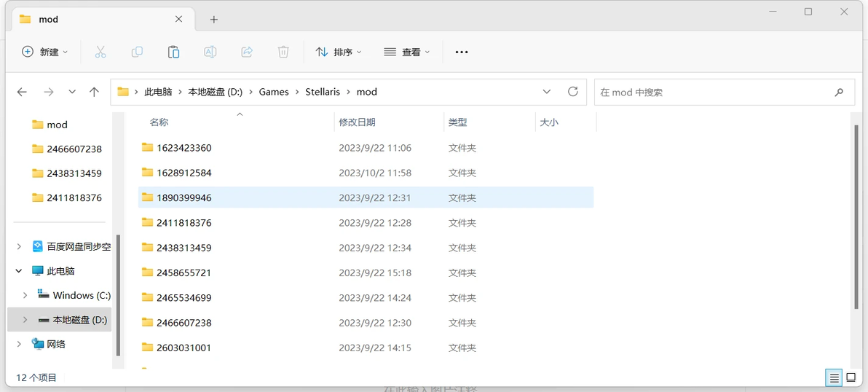868x392 pixels.
Task: Click date 2023/9/22 15:18
Action: tap(375, 273)
